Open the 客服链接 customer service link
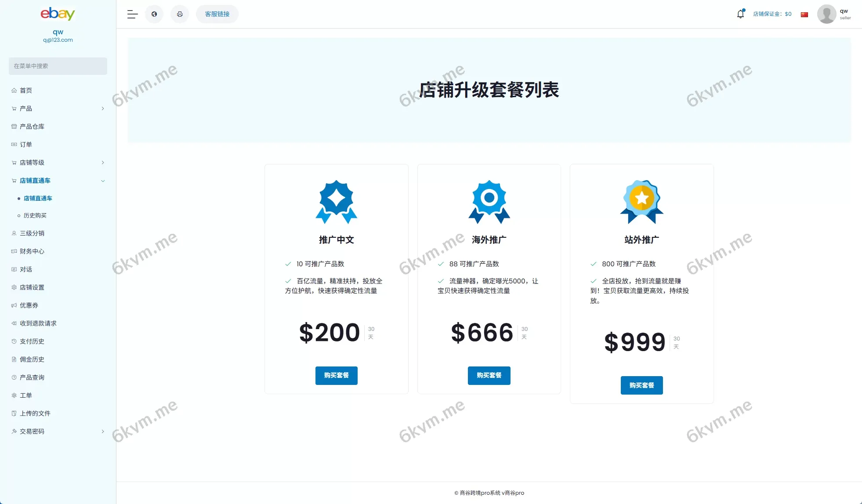This screenshot has height=504, width=862. click(217, 14)
